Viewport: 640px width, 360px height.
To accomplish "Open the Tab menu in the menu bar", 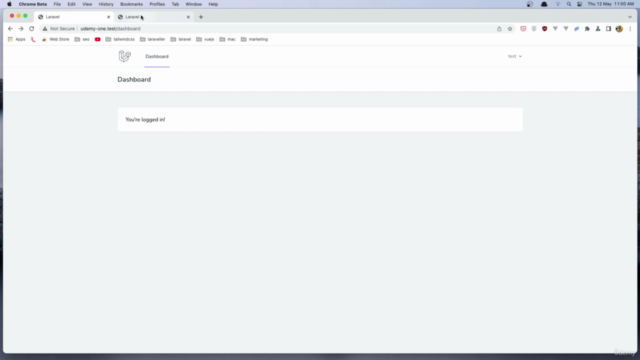I will [x=175, y=4].
